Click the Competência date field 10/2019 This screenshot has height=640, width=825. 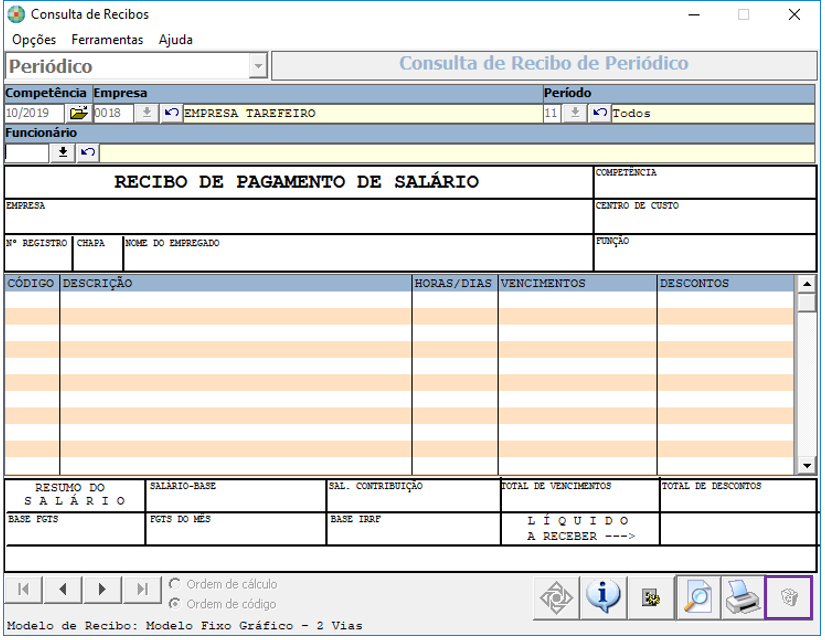[34, 113]
